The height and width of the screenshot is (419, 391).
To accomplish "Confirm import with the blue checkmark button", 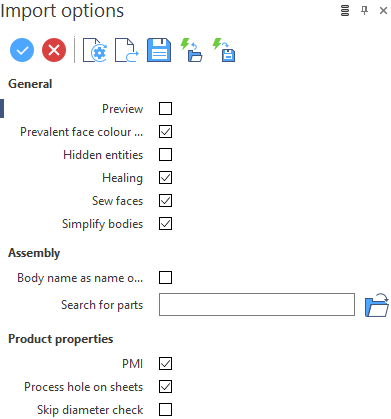I will tap(22, 50).
